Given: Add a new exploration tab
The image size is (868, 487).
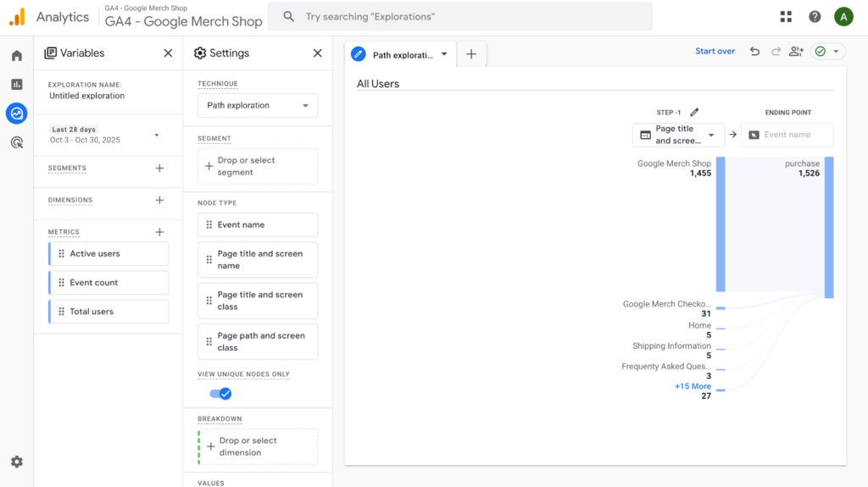Looking at the screenshot, I should click(x=471, y=54).
